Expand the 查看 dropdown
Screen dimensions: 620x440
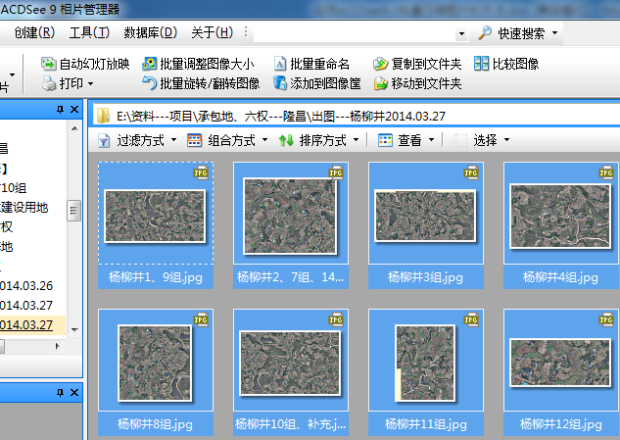(431, 140)
